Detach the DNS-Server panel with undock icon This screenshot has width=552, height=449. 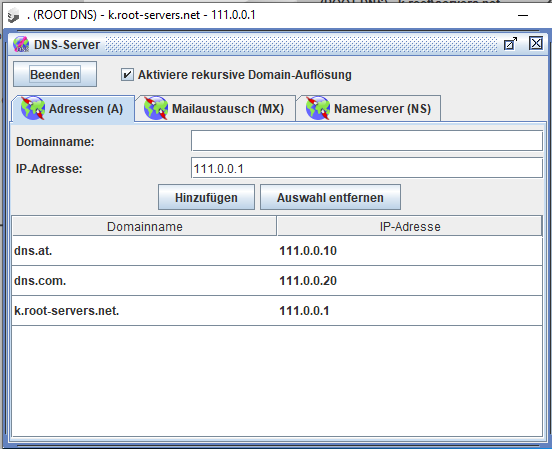point(510,44)
